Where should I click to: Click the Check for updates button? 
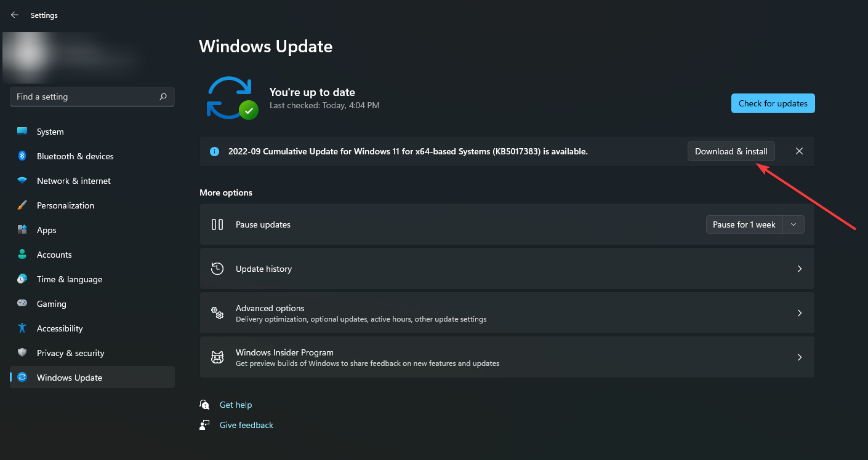tap(773, 103)
